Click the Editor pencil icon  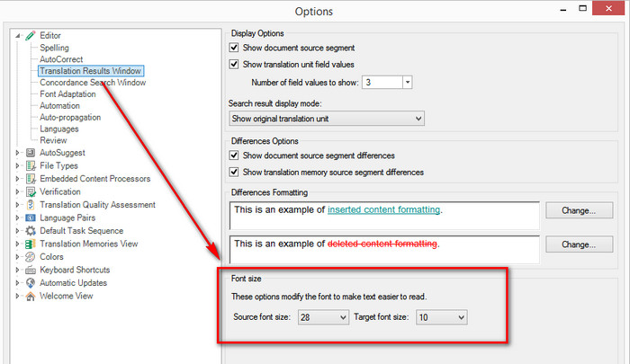click(x=31, y=36)
